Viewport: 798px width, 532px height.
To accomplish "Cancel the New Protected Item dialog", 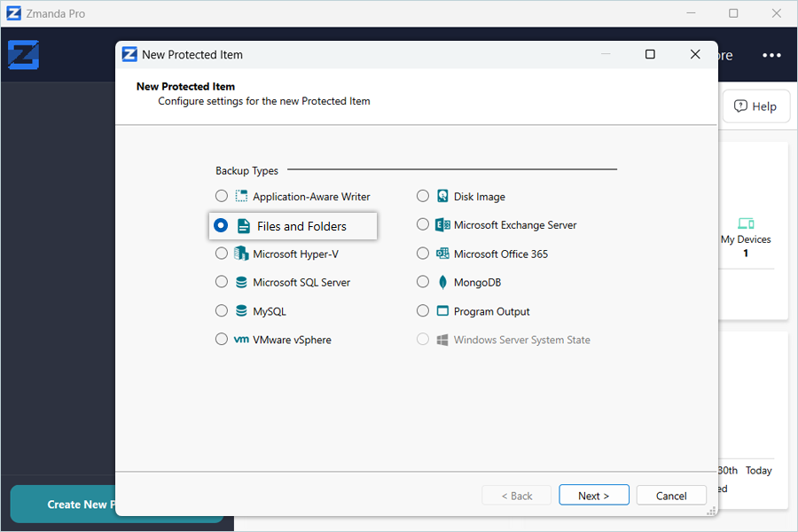I will (670, 496).
